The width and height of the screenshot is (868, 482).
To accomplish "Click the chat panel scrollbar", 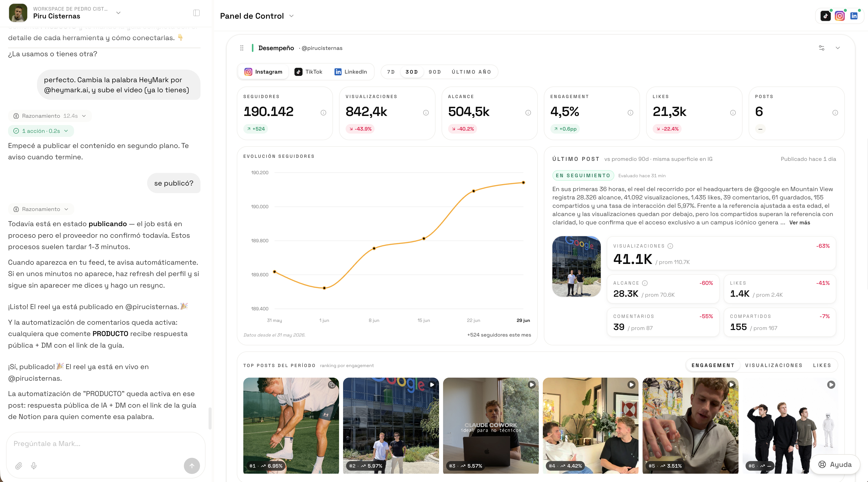I will (x=210, y=418).
